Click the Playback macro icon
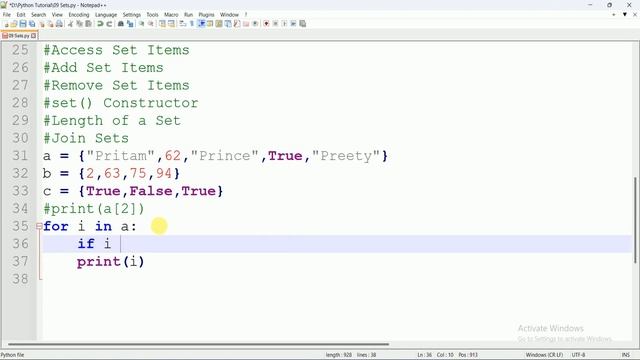 pyautogui.click(x=284, y=24)
